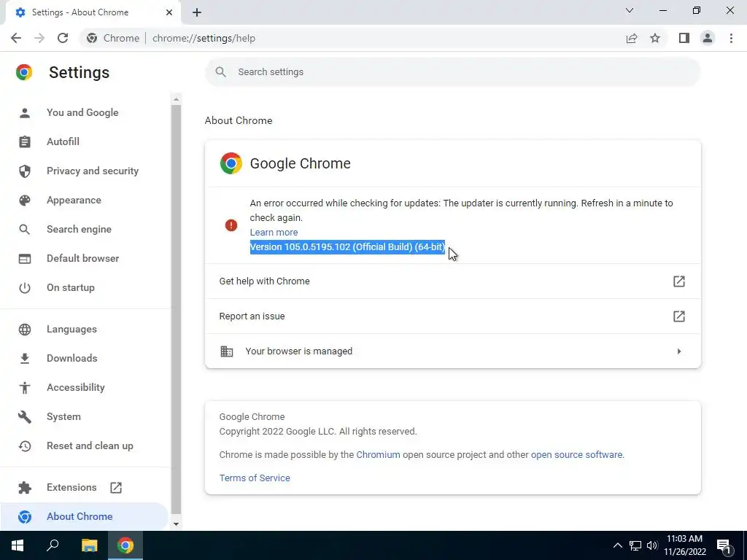Viewport: 747px width, 560px height.
Task: Click the download arrow icon beside Downloads
Action: coord(25,358)
